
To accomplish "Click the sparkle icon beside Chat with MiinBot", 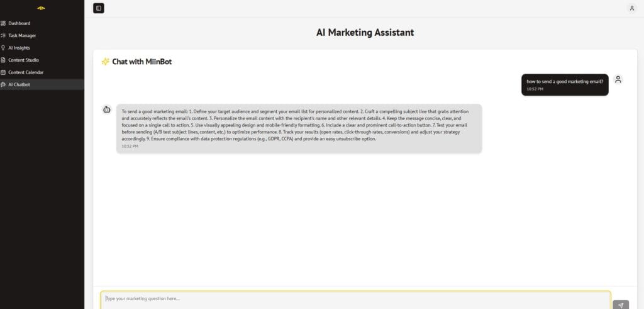I will pyautogui.click(x=105, y=62).
